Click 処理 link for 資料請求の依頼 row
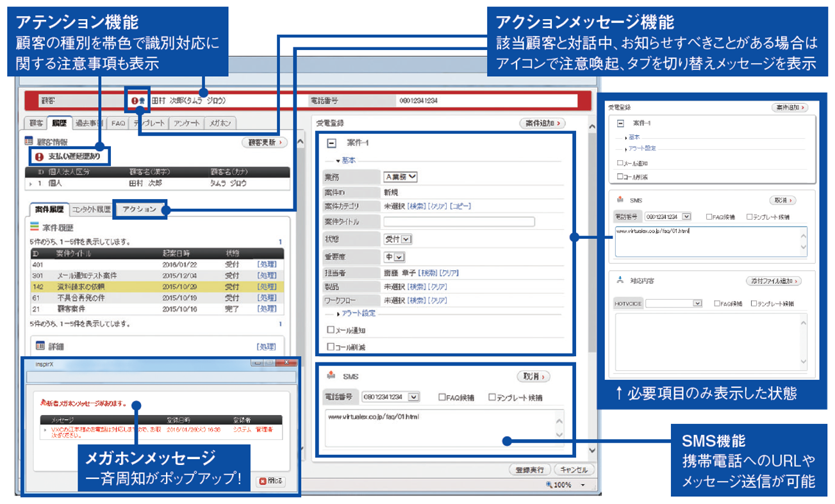The width and height of the screenshot is (835, 504). pos(266,287)
